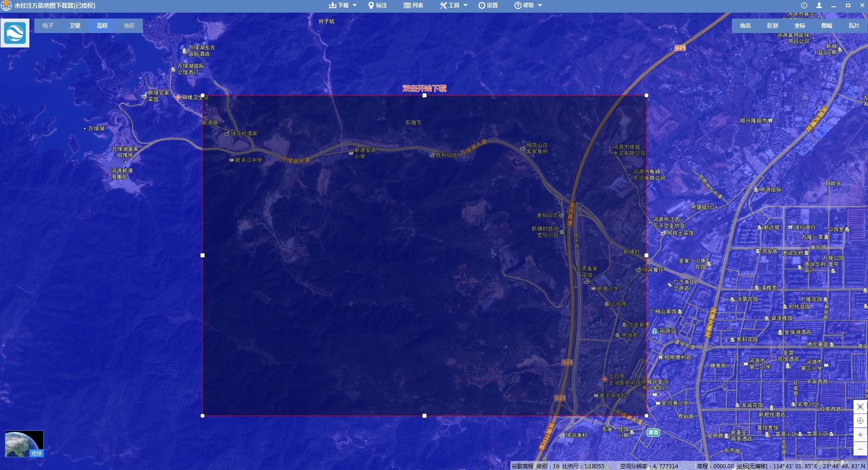Open the user account icon
868x470 pixels.
pos(819,5)
